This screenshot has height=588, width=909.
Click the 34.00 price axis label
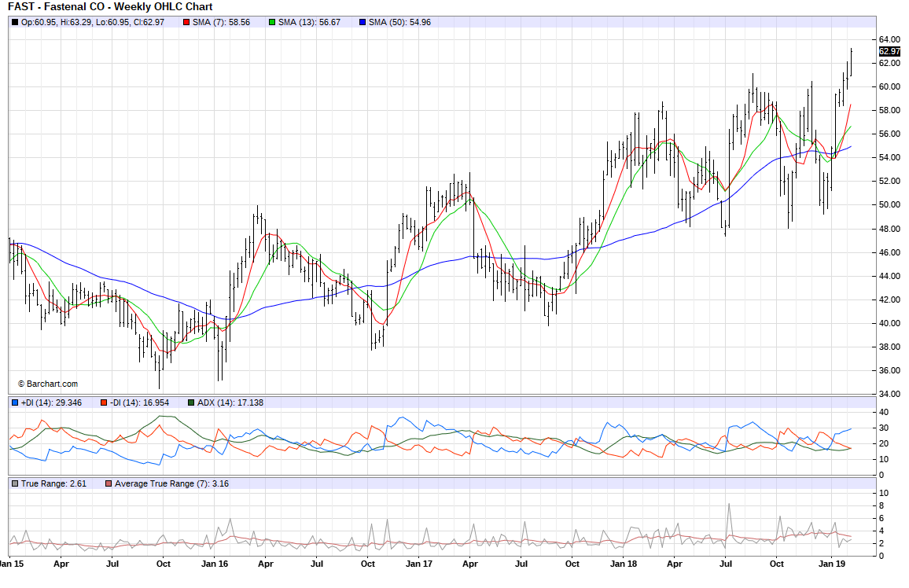[x=889, y=394]
